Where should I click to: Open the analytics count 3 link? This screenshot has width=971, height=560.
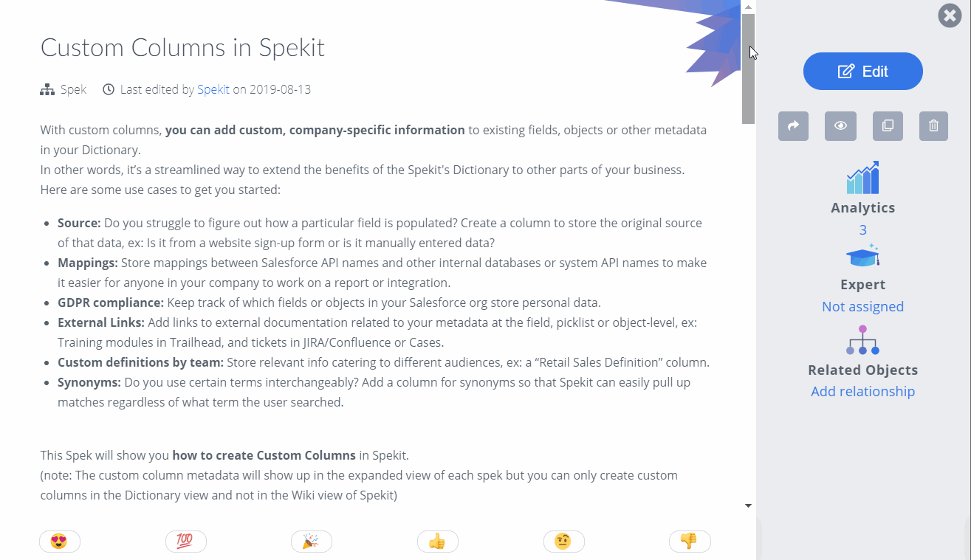tap(862, 229)
